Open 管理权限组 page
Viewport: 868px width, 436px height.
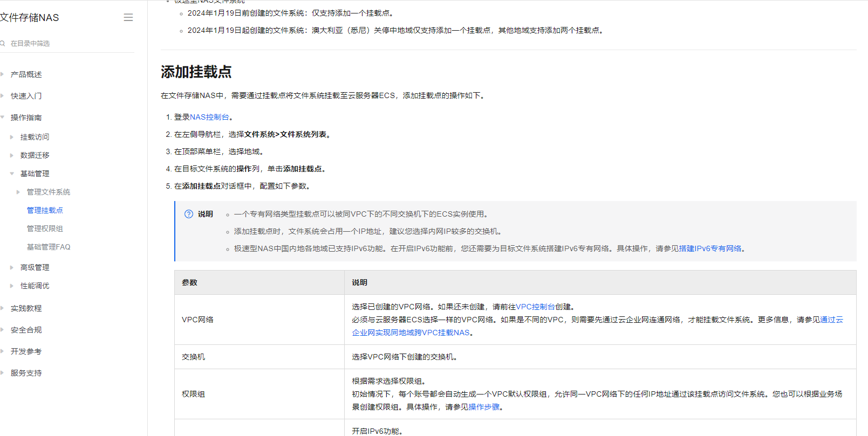45,229
